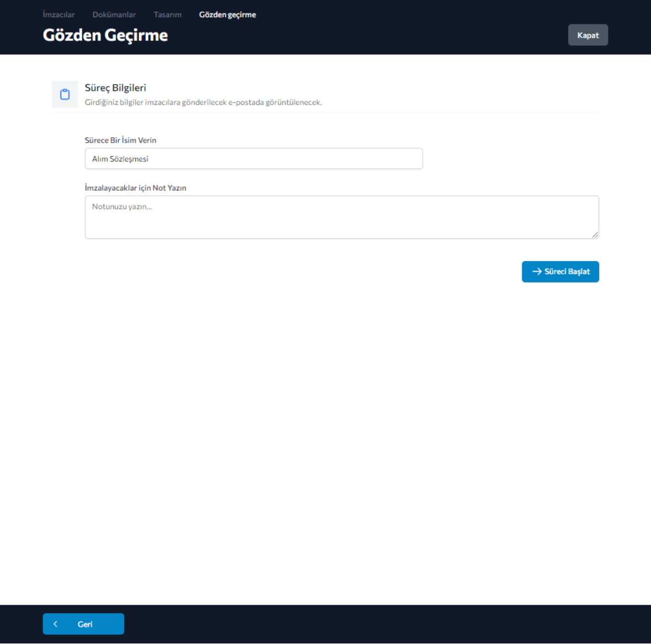Screen dimensions: 651x644
Task: Click the clipboard icon beside Süreç Bilgileri
Action: pos(65,95)
